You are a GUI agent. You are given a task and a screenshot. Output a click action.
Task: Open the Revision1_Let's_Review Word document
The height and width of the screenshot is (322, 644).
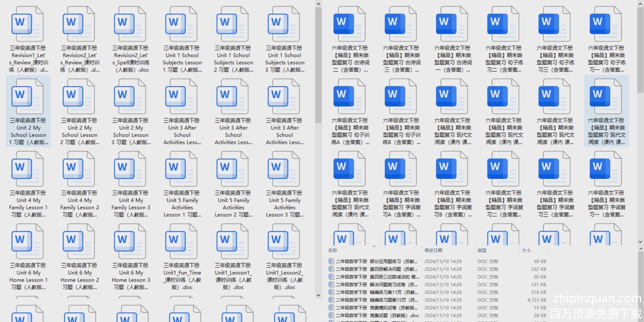click(27, 24)
